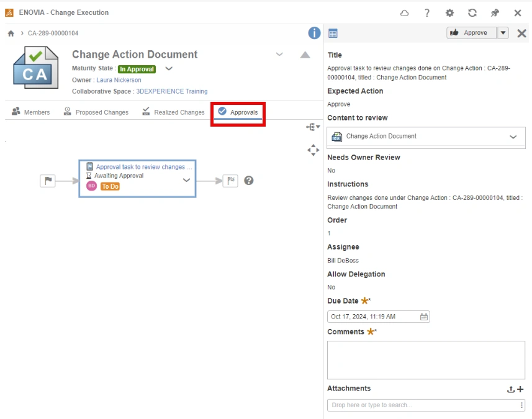Click the large CA document icon
The height and width of the screenshot is (419, 532).
(x=35, y=68)
